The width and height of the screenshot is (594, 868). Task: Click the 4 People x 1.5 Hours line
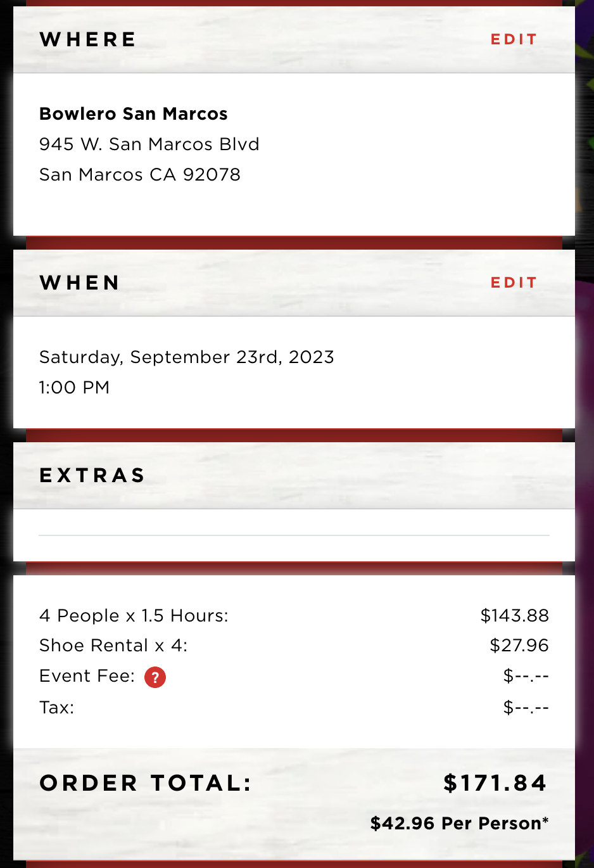click(134, 616)
